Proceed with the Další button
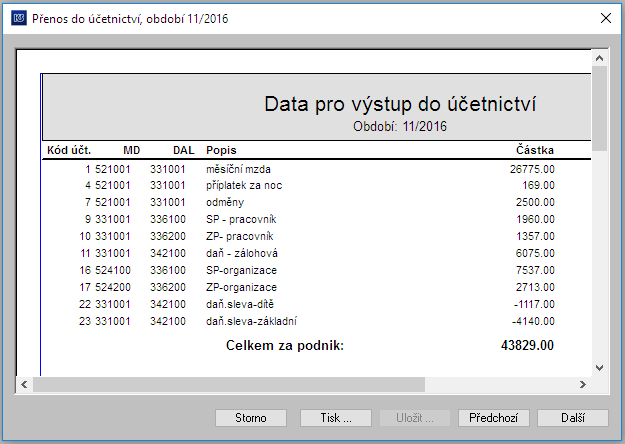This screenshot has height=444, width=625. pyautogui.click(x=573, y=418)
